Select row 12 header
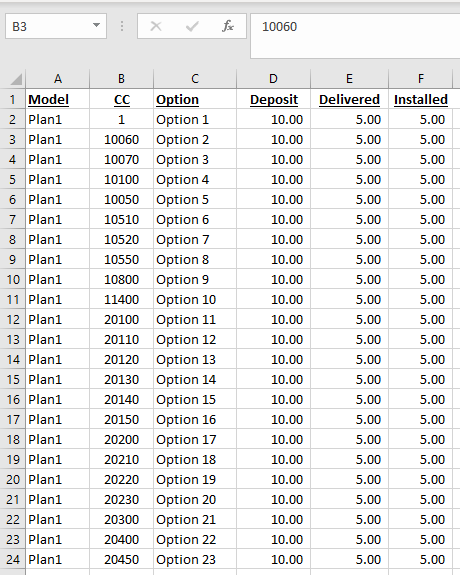460x575 pixels. (x=12, y=319)
